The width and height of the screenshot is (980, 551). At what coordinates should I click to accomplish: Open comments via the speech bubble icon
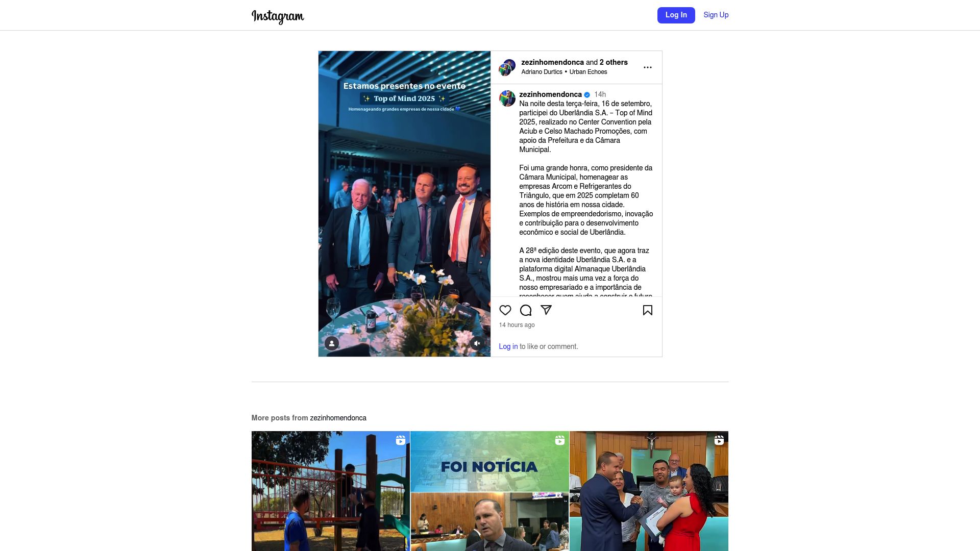(x=525, y=310)
